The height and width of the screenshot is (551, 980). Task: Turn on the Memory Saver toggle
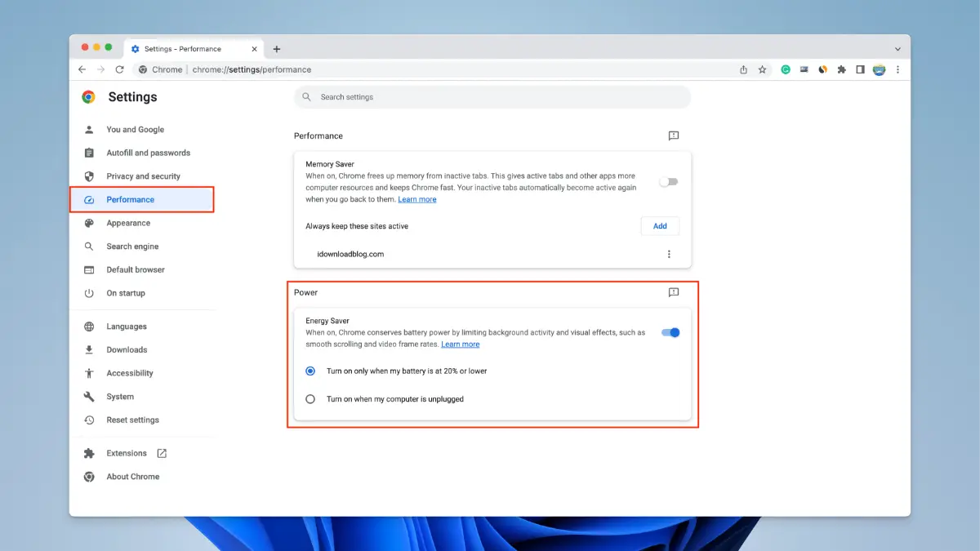point(669,182)
